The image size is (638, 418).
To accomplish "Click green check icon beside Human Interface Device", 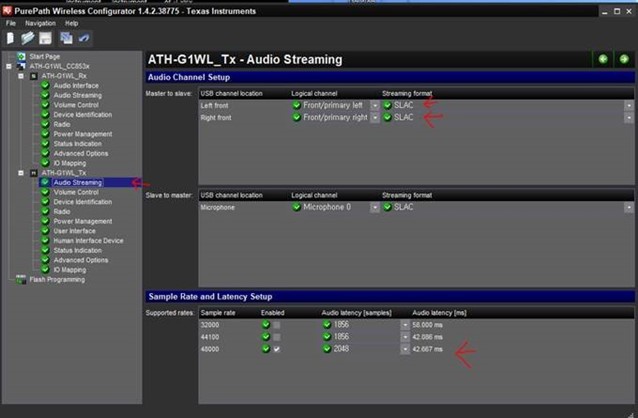I will (45, 241).
